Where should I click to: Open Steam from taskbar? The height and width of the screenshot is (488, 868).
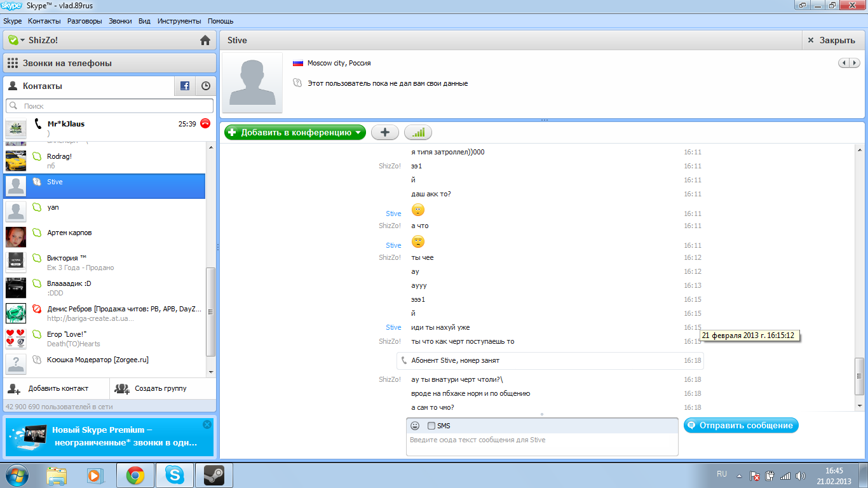[x=214, y=475]
